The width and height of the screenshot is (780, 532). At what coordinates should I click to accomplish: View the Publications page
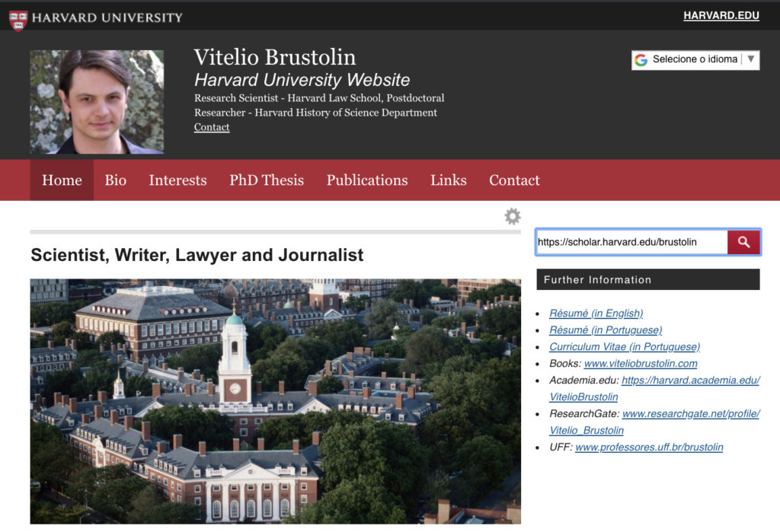point(367,180)
